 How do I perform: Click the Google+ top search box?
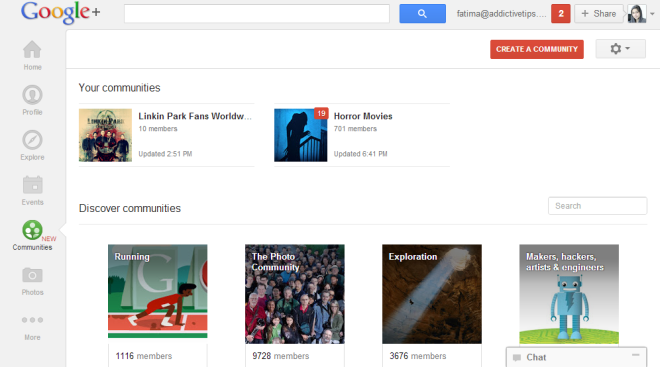click(257, 13)
